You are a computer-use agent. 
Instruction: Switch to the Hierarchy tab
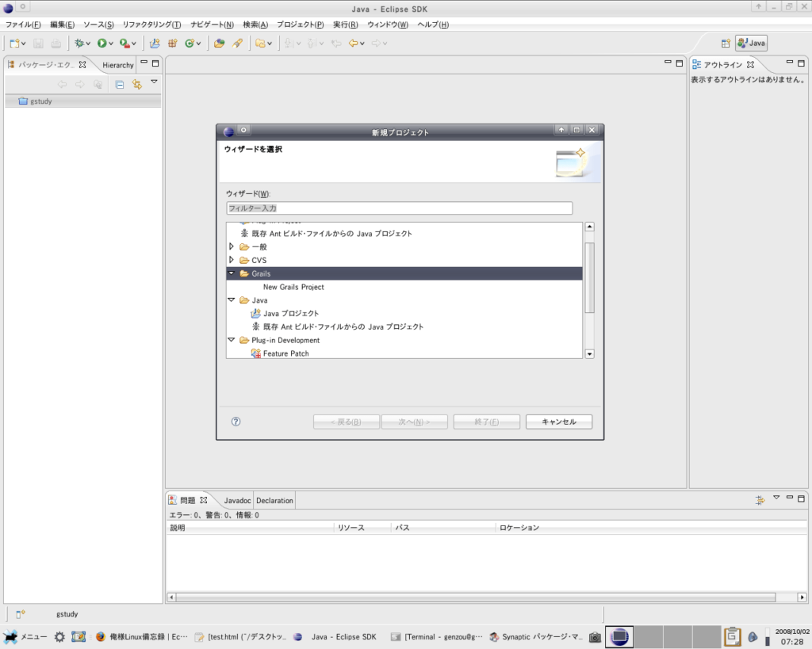tap(118, 65)
